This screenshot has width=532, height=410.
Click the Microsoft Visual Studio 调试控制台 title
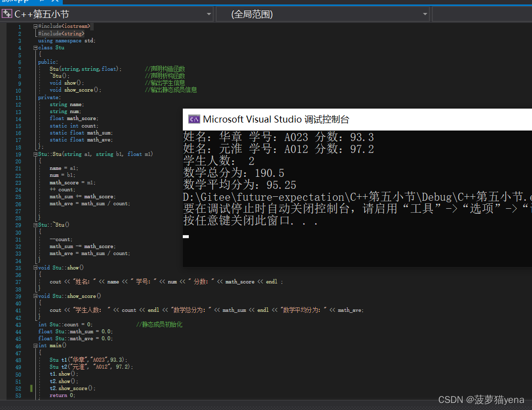point(276,120)
